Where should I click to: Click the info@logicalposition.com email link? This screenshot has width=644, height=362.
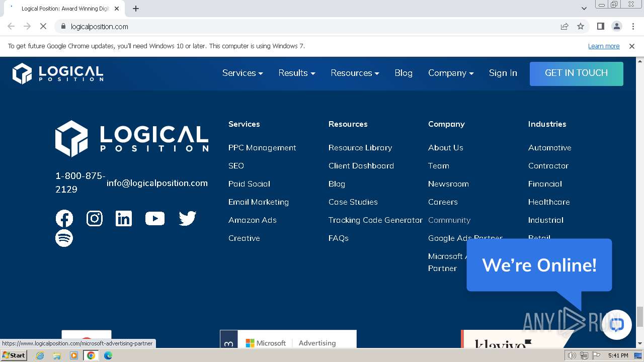coord(157,183)
